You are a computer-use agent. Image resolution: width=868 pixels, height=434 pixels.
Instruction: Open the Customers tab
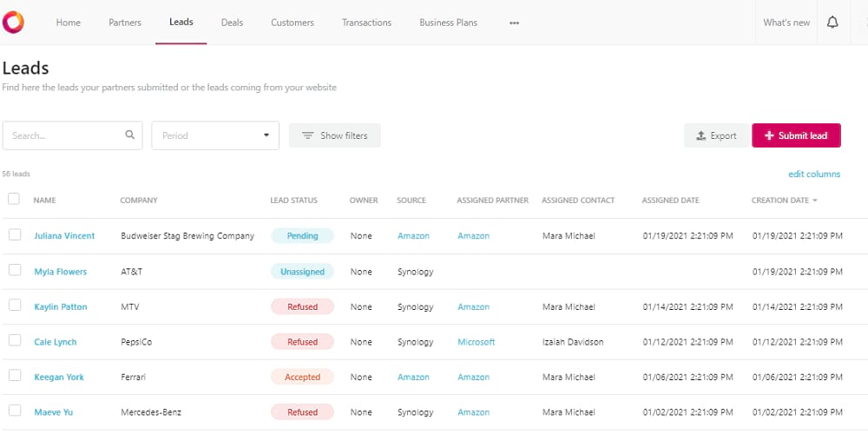click(293, 23)
